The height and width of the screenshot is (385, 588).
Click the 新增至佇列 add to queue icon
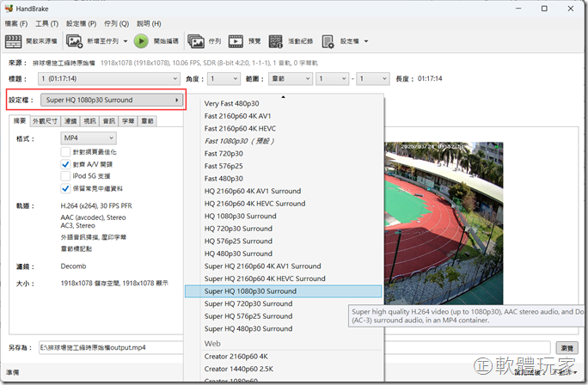75,41
